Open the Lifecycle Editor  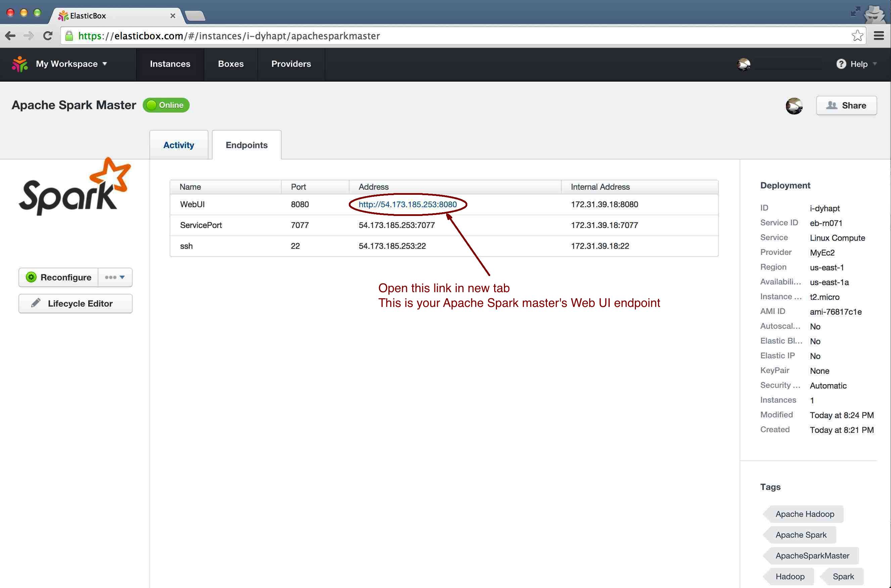(x=75, y=303)
